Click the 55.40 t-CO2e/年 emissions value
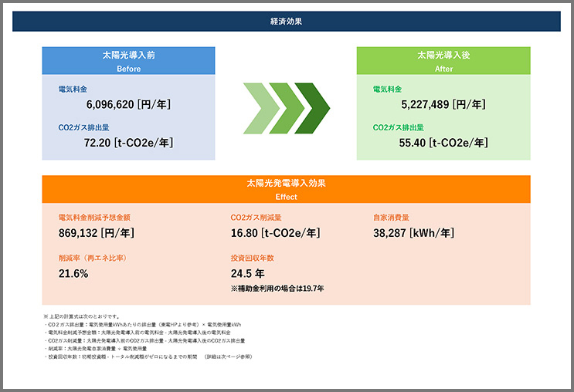Image resolution: width=574 pixels, height=392 pixels. (443, 143)
